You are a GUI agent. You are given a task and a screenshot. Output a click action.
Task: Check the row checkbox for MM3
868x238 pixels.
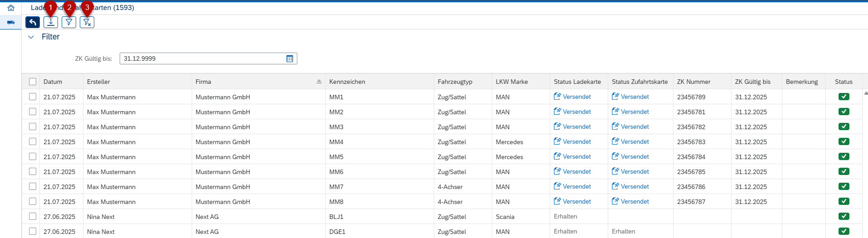point(33,126)
